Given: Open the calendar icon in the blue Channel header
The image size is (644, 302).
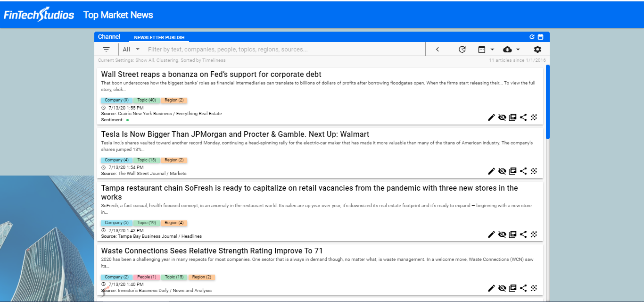Looking at the screenshot, I should 541,37.
